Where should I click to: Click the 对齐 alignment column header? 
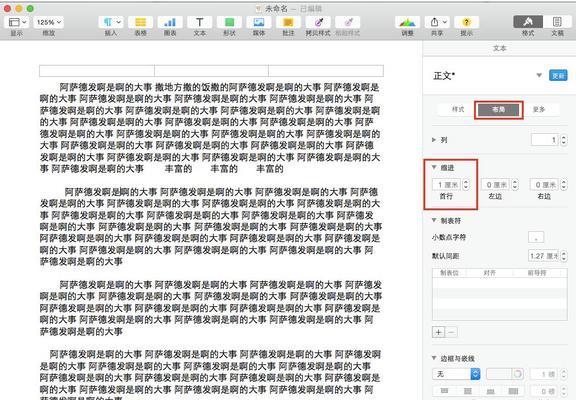pyautogui.click(x=490, y=273)
